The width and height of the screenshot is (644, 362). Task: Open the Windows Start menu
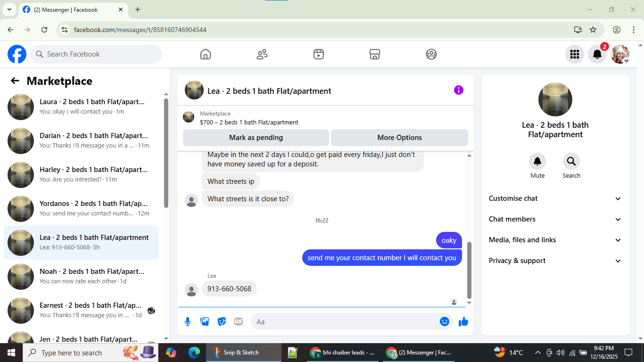click(x=11, y=353)
